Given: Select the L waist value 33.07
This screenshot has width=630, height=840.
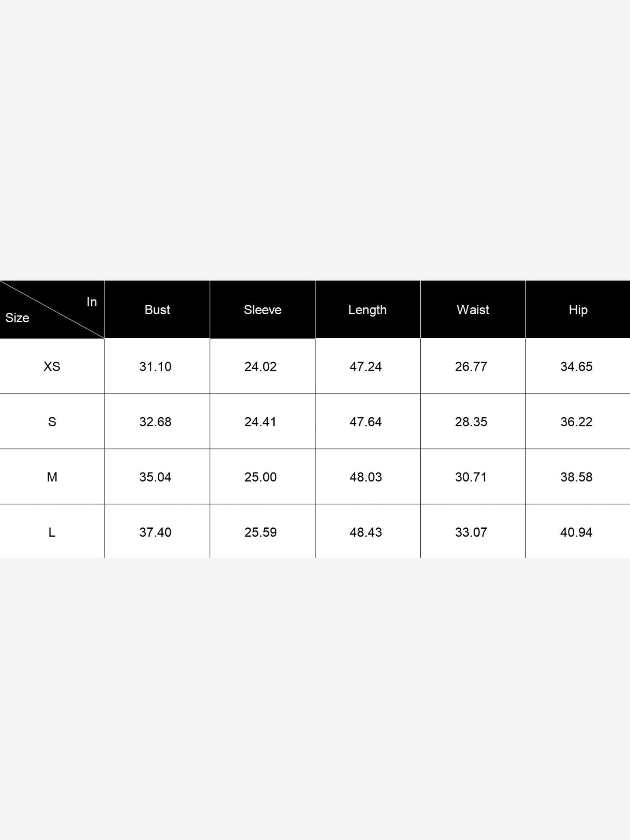Looking at the screenshot, I should tap(471, 532).
